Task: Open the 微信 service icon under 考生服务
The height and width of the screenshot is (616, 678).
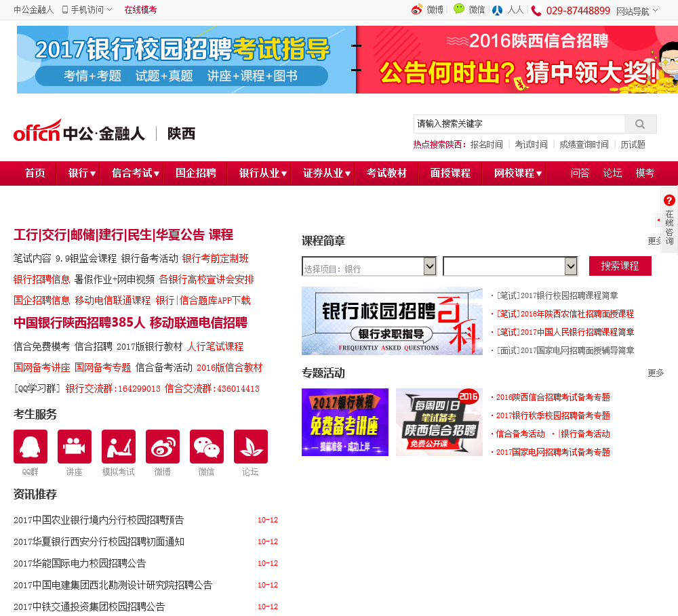Action: point(207,447)
